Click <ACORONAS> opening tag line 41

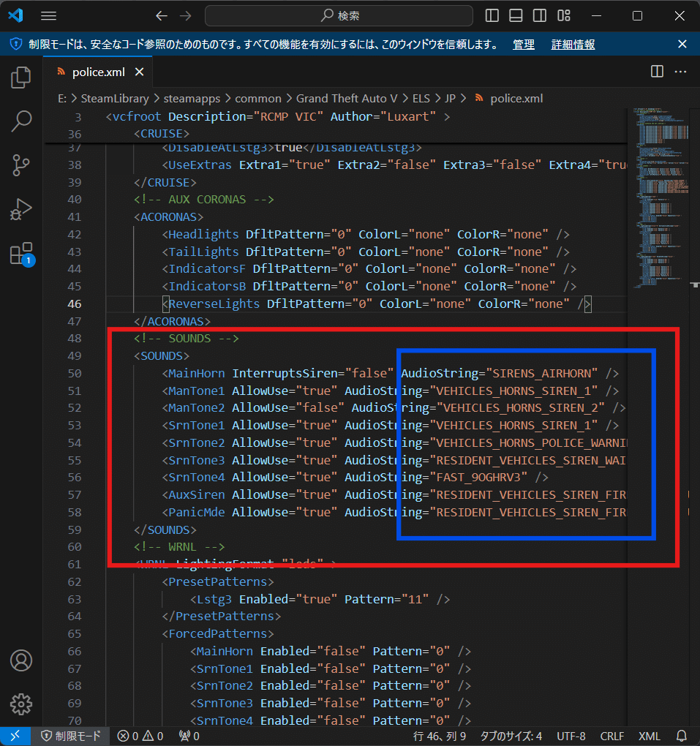(x=168, y=217)
